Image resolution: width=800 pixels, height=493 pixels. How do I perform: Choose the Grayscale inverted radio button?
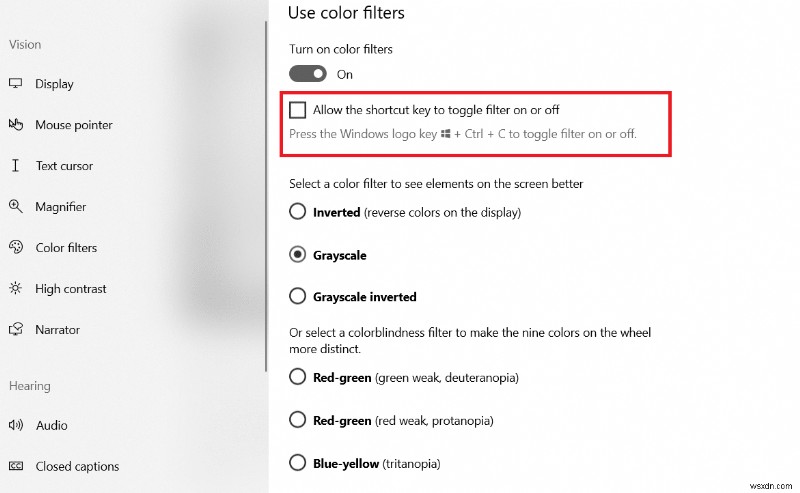coord(297,296)
